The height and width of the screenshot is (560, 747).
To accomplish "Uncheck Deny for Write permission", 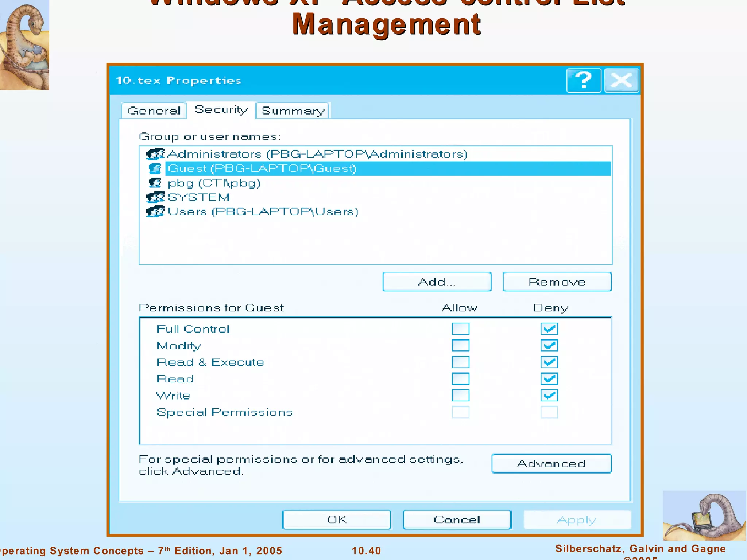I will pos(549,396).
